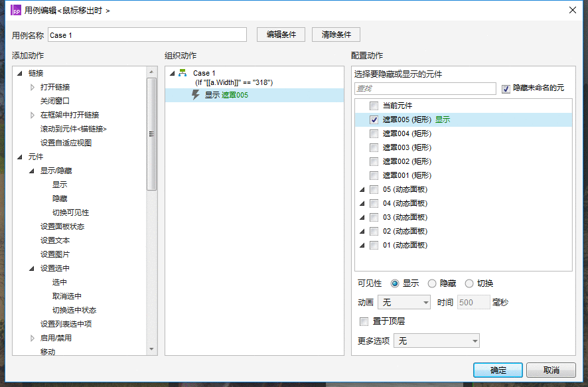Image resolution: width=588 pixels, height=387 pixels.
Task: Add the 设置图片 action
Action: click(54, 254)
